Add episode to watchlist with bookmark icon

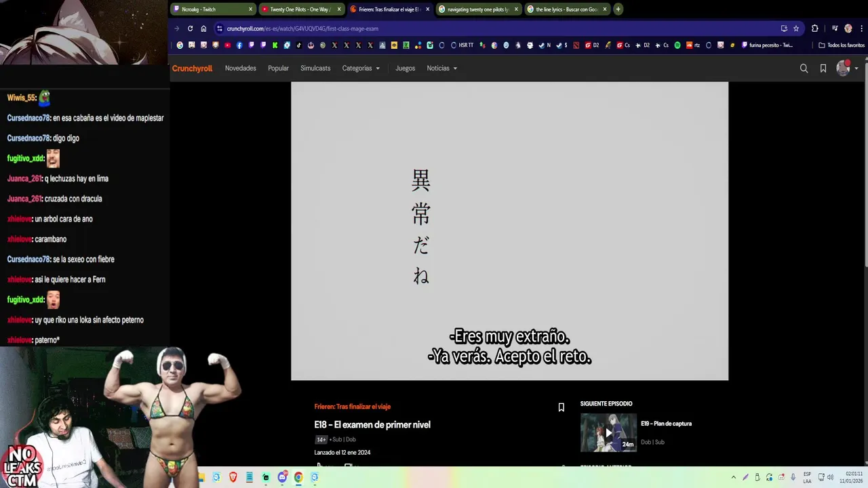click(x=561, y=407)
